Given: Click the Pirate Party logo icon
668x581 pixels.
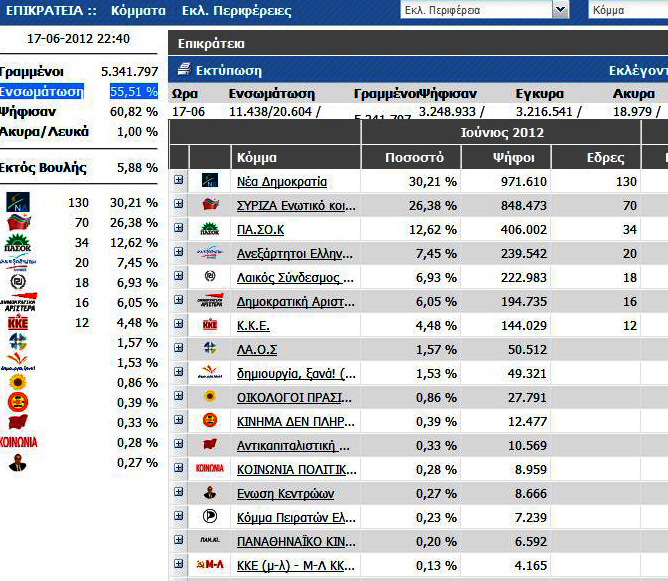Looking at the screenshot, I should click(210, 517).
